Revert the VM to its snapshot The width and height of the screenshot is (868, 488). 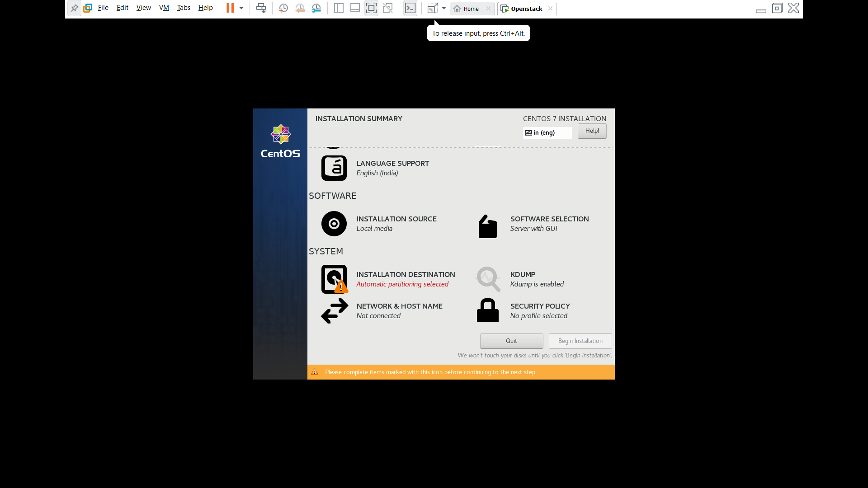pyautogui.click(x=300, y=8)
